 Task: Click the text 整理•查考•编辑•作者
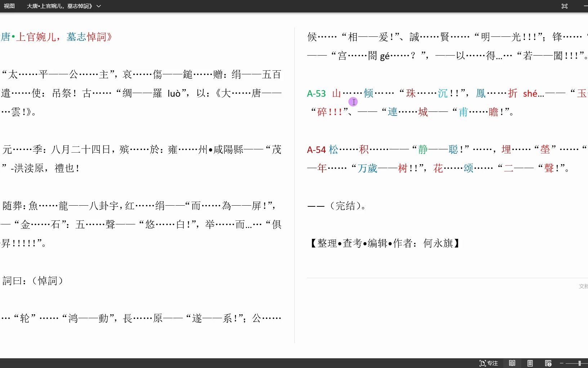coord(365,244)
